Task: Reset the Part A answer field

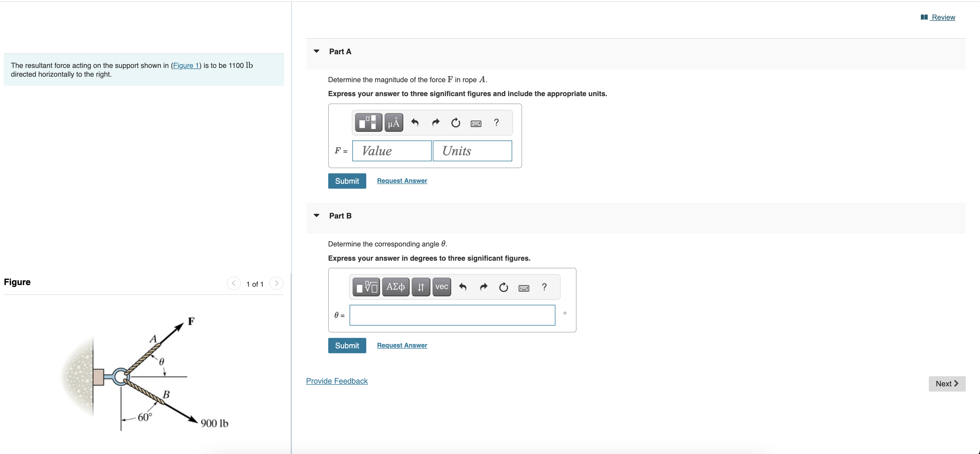Action: [456, 123]
